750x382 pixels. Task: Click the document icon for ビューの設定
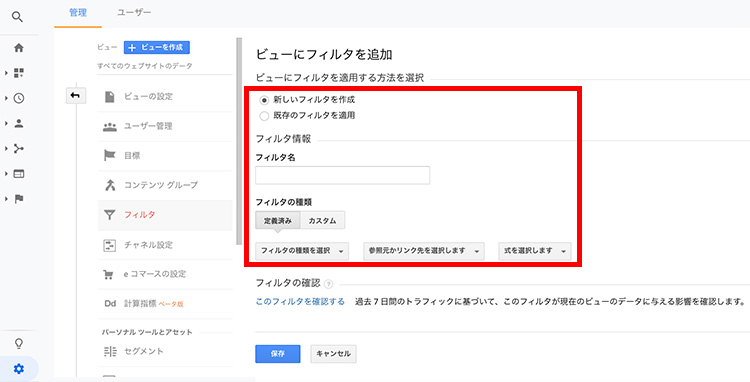tap(110, 97)
